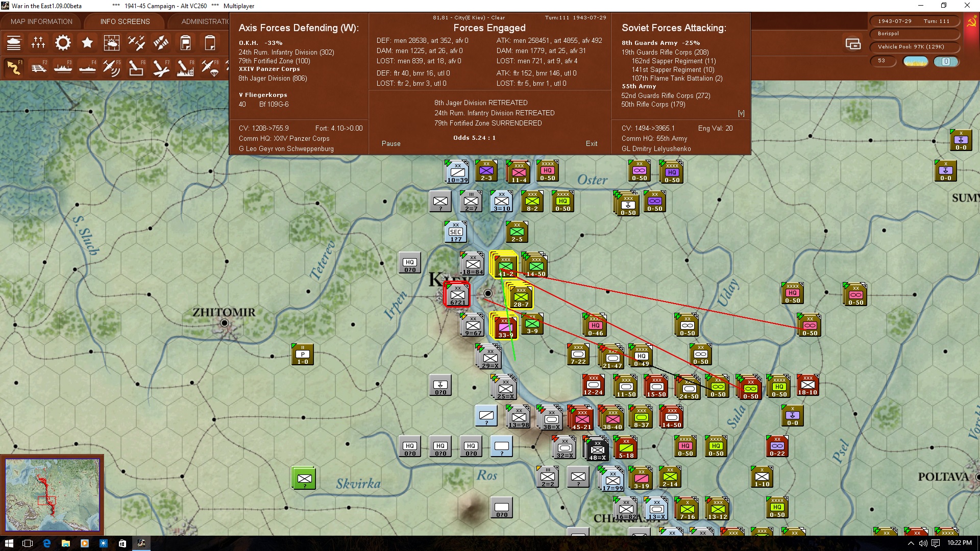Open Microsoft Edge from the taskbar
The image size is (980, 551).
47,543
